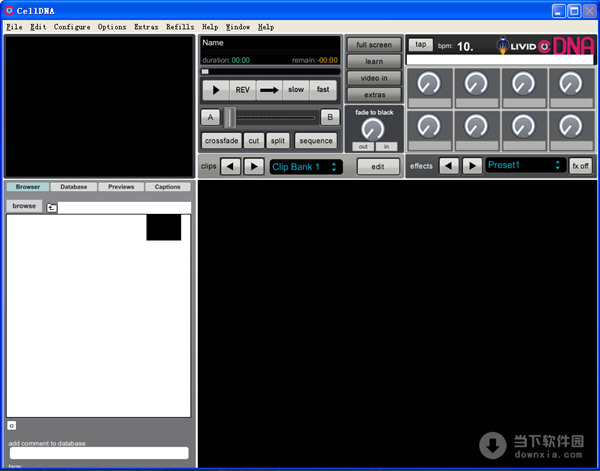This screenshot has width=600, height=471.
Task: Click the top-left effect knob
Action: (429, 84)
